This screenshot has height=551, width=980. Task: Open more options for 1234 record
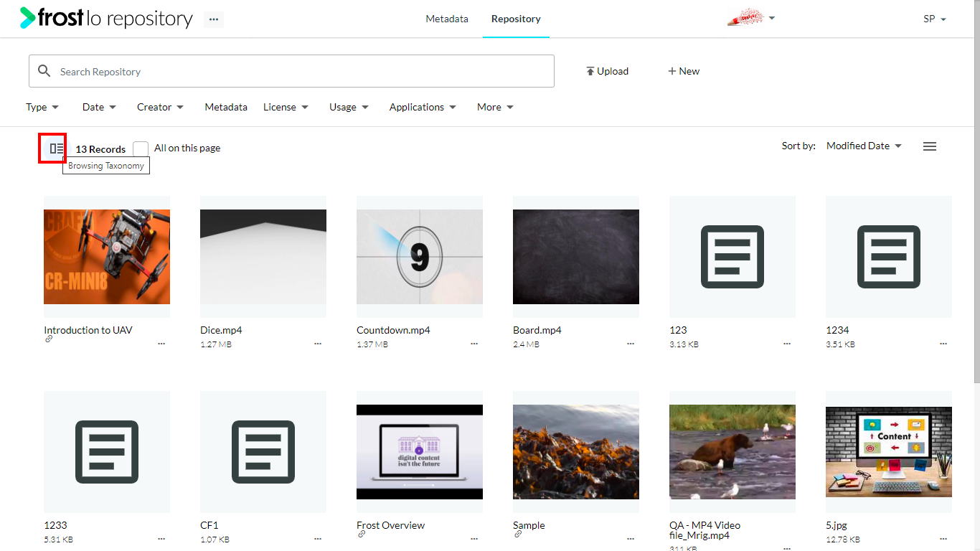pyautogui.click(x=943, y=344)
